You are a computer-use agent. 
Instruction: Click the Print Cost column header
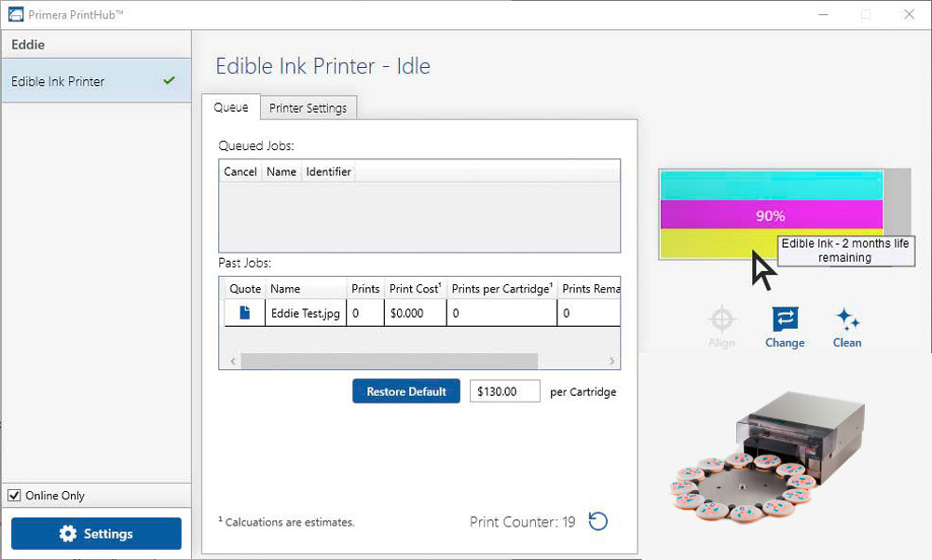click(x=415, y=288)
